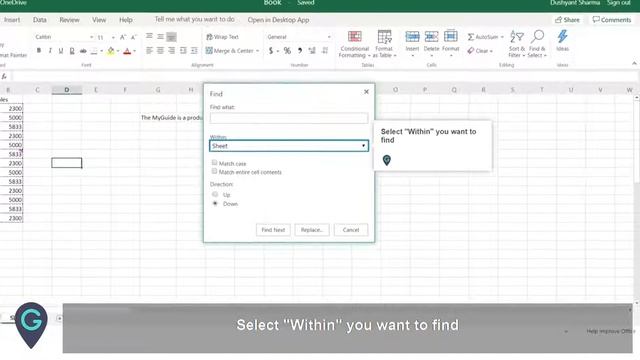
Task: Click the fill color paint bucket
Action: point(111,51)
